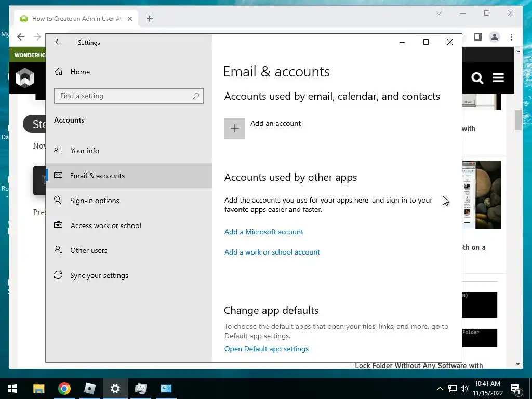Open the Windows Start menu

click(12, 389)
